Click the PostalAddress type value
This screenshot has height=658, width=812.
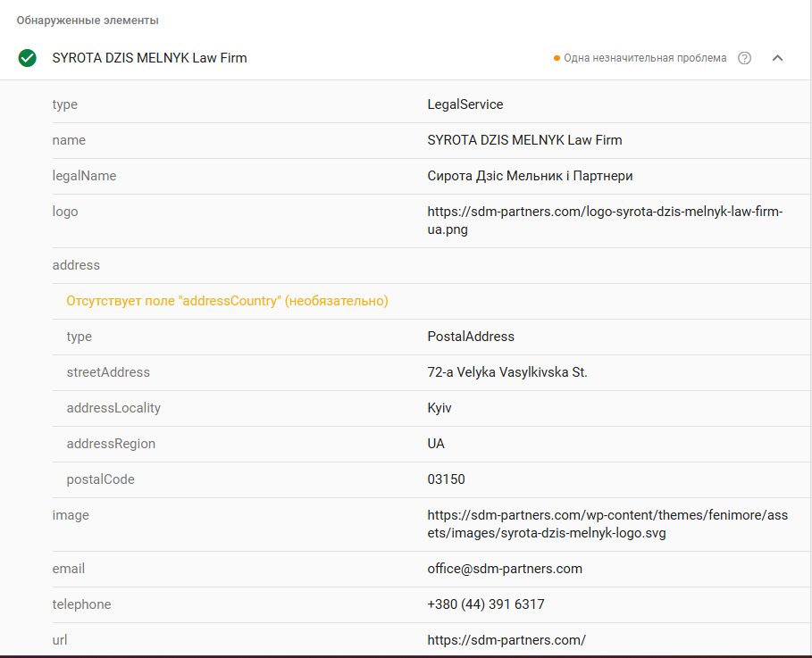tap(471, 337)
